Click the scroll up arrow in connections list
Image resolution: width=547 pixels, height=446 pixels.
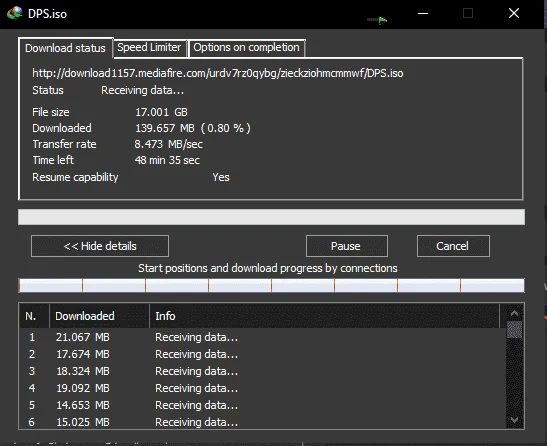[514, 313]
